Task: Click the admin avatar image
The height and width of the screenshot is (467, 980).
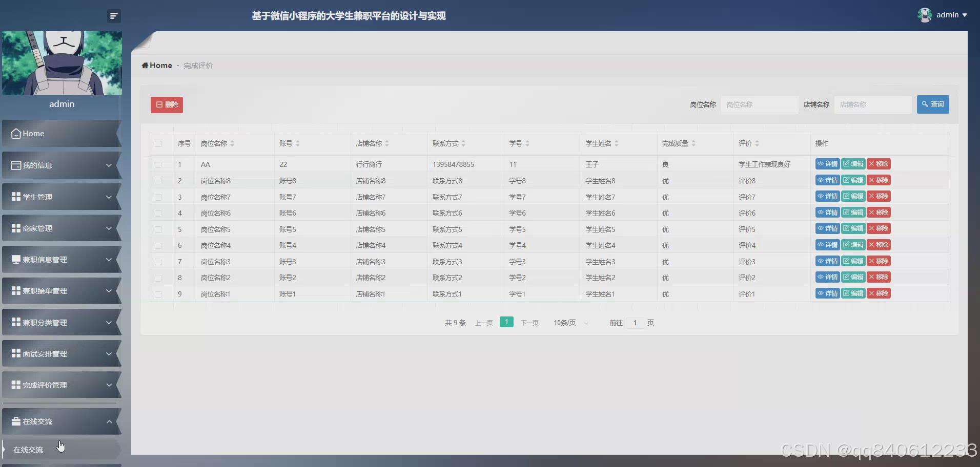Action: pyautogui.click(x=925, y=15)
